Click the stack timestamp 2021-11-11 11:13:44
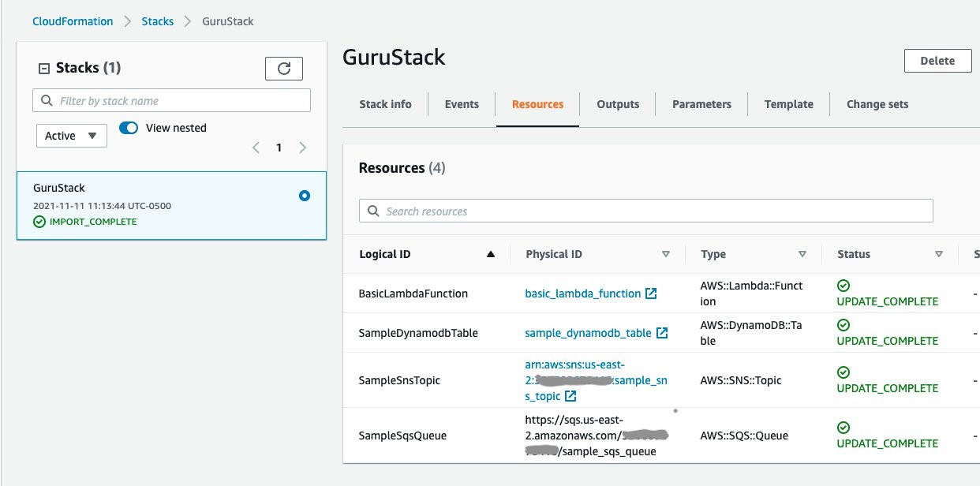Image resolution: width=980 pixels, height=486 pixels. (x=102, y=206)
